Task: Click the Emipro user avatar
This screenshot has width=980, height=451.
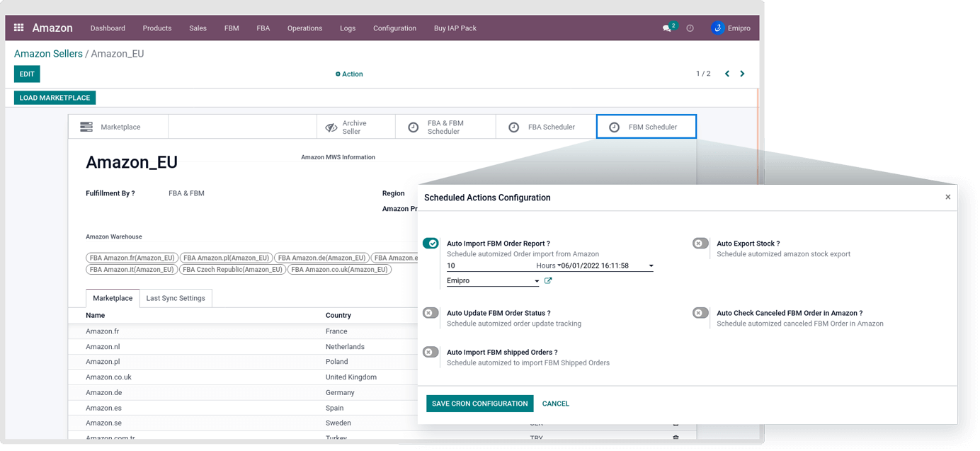Action: click(x=718, y=28)
